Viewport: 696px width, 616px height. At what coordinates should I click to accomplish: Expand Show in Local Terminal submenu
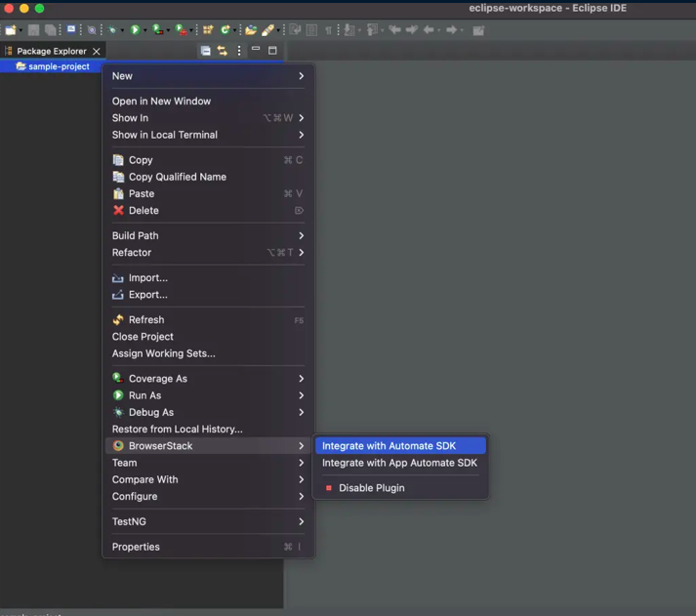(208, 135)
